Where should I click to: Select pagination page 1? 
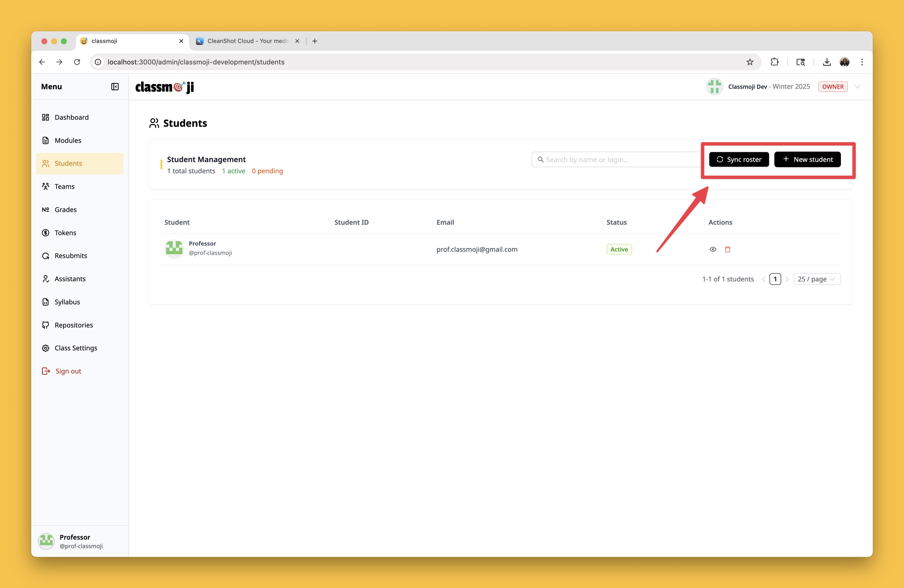[x=775, y=279]
